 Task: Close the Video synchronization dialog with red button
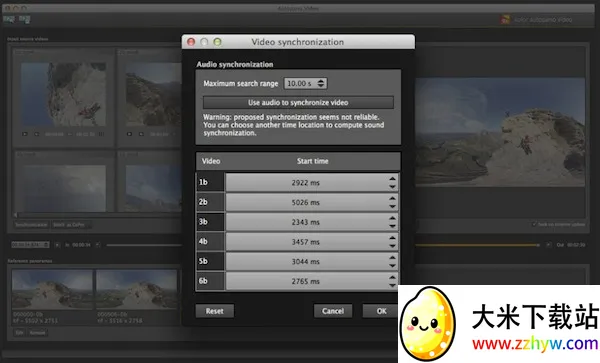pos(191,42)
